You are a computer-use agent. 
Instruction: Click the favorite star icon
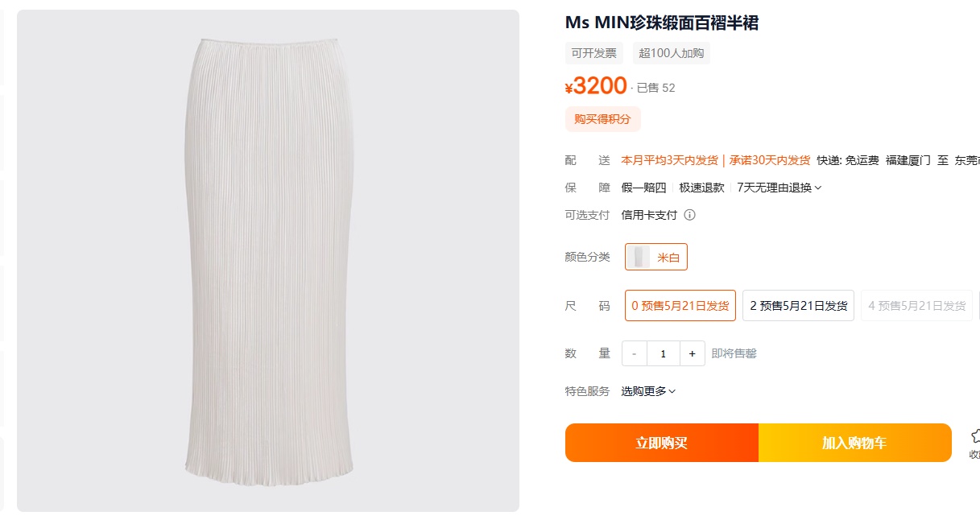(975, 435)
